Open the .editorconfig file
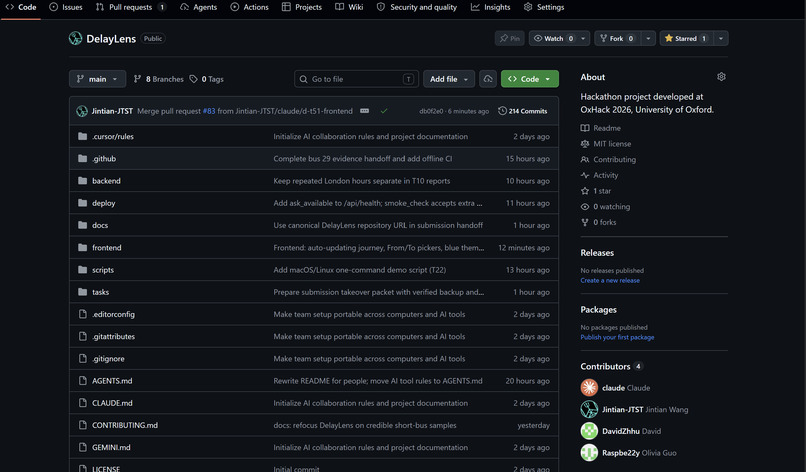The width and height of the screenshot is (806, 472). pos(113,314)
